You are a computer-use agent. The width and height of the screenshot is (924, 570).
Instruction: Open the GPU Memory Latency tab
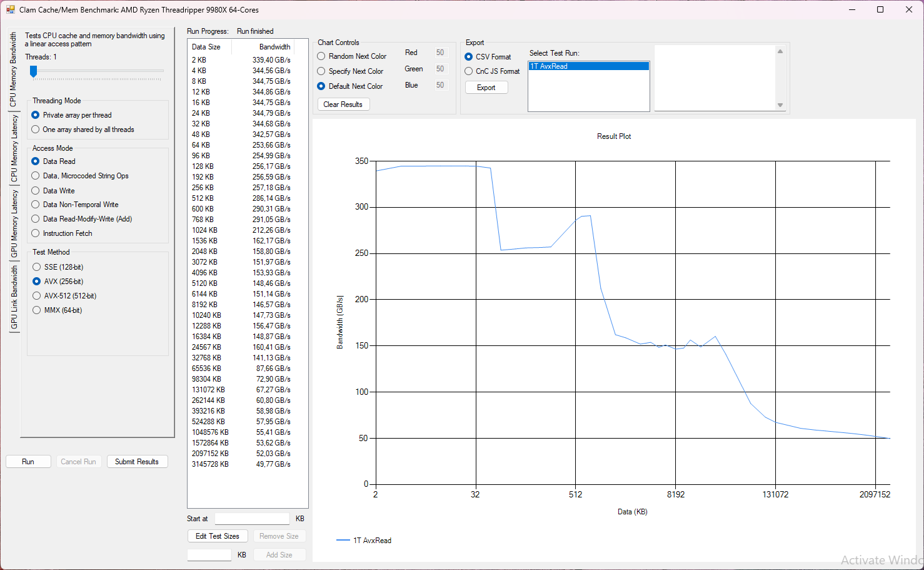tap(14, 224)
